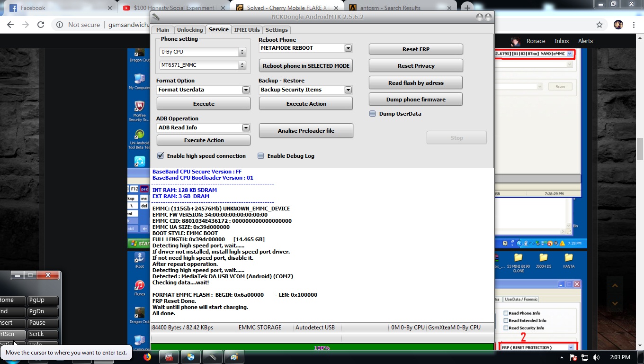
Task: Click the PgUp key on on-screen keyboard
Action: tap(42, 300)
